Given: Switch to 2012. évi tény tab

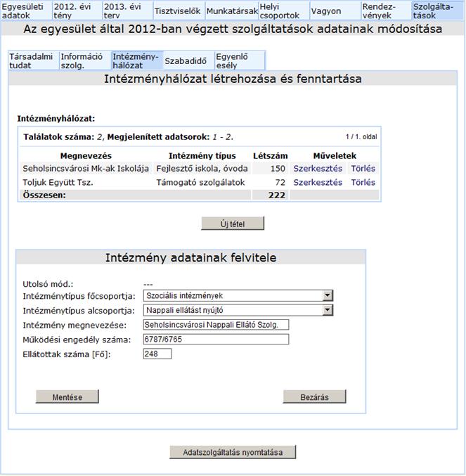Looking at the screenshot, I should 77,11.
